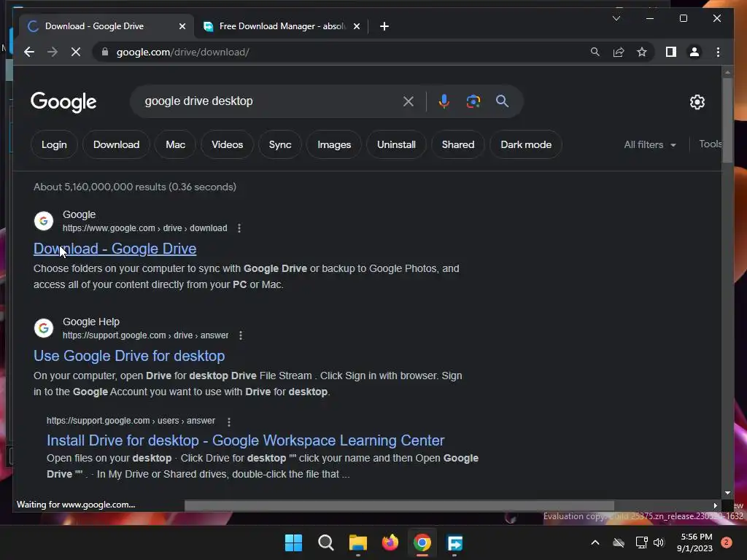Click the horizontal scrollbar right arrow
This screenshot has height=560, width=747.
tap(715, 506)
